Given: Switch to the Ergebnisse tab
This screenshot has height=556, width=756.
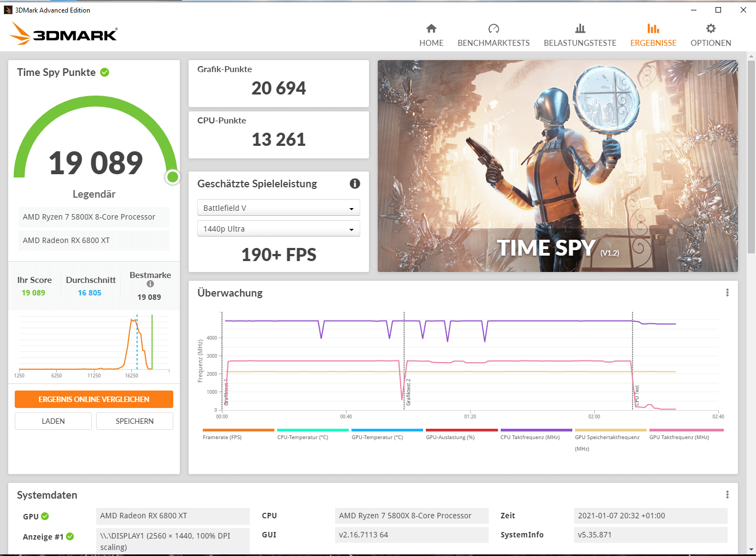Looking at the screenshot, I should [653, 35].
